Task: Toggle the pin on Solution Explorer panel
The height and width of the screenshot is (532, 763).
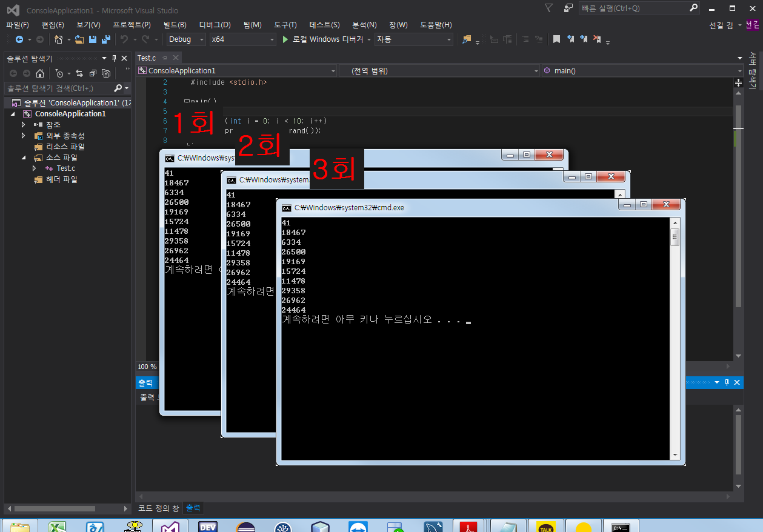Action: [x=114, y=58]
